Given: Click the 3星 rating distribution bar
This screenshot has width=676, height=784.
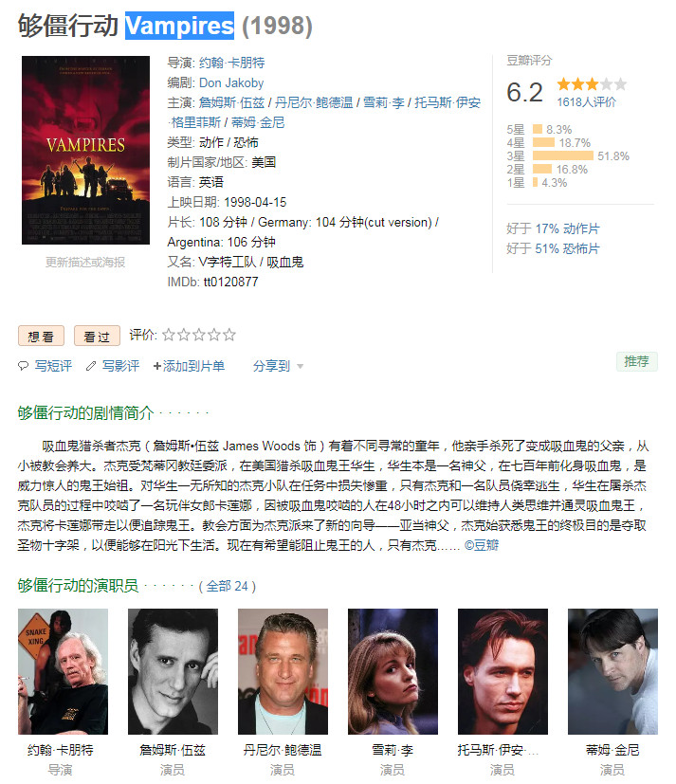Looking at the screenshot, I should pyautogui.click(x=563, y=156).
